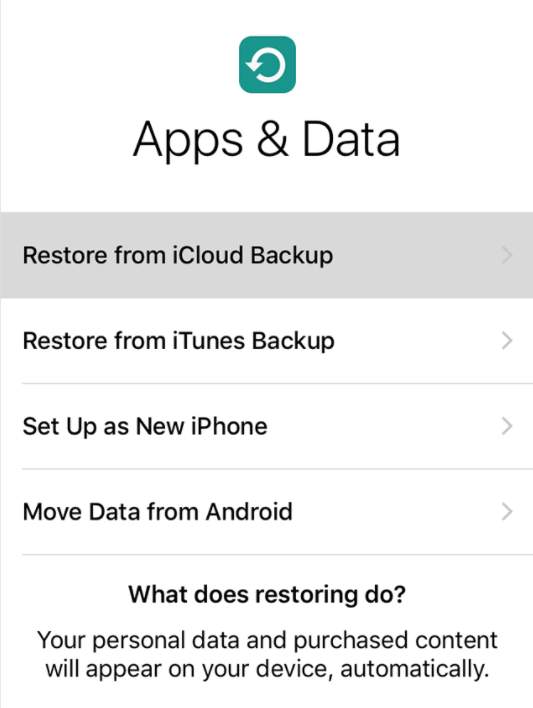Click the restoring explanation paragraph text

(267, 655)
